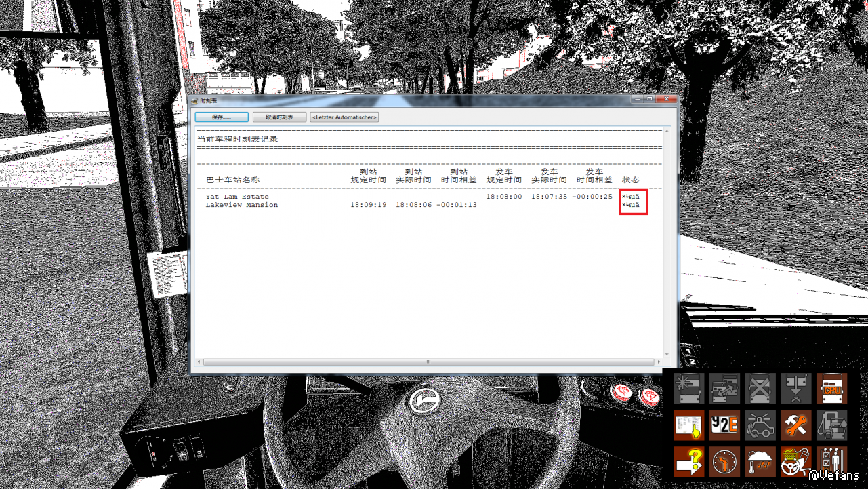Click the Yat Lam Estate station row

[421, 197]
